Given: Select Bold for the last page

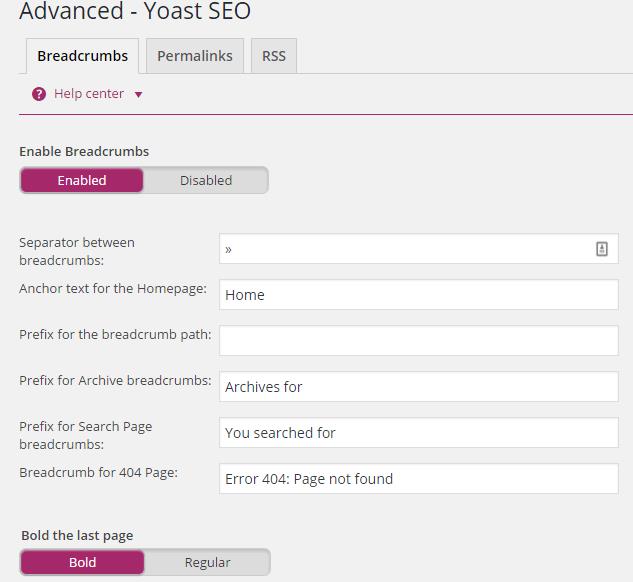Looking at the screenshot, I should coord(82,562).
